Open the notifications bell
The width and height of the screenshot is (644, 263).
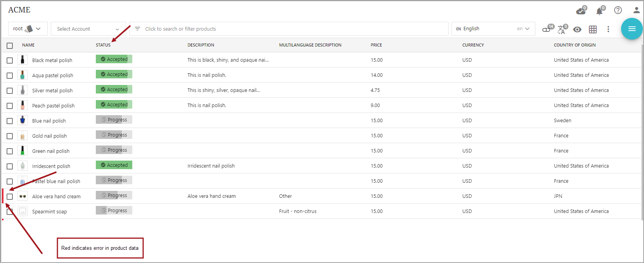tap(599, 11)
